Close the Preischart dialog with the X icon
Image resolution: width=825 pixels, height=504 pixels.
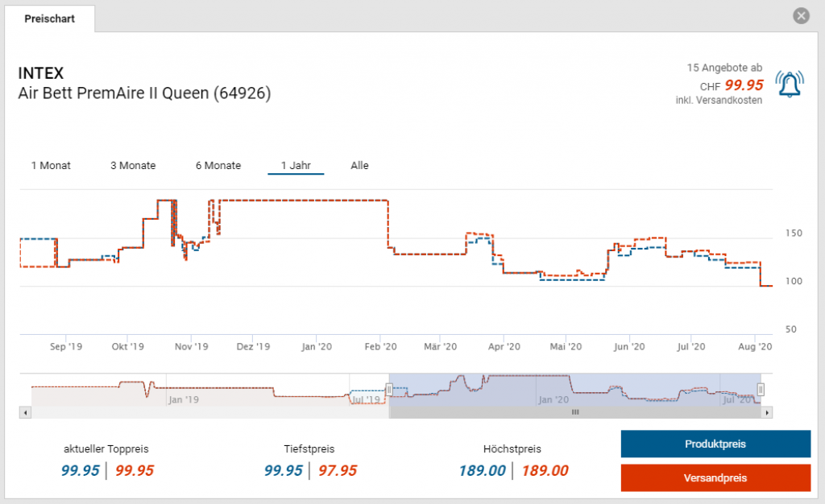tap(800, 15)
